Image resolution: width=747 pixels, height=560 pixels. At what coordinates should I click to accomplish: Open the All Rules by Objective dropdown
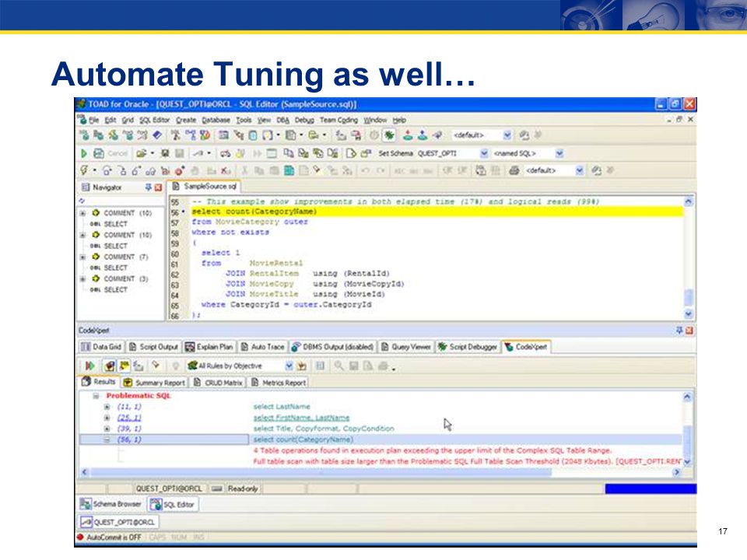[x=289, y=366]
